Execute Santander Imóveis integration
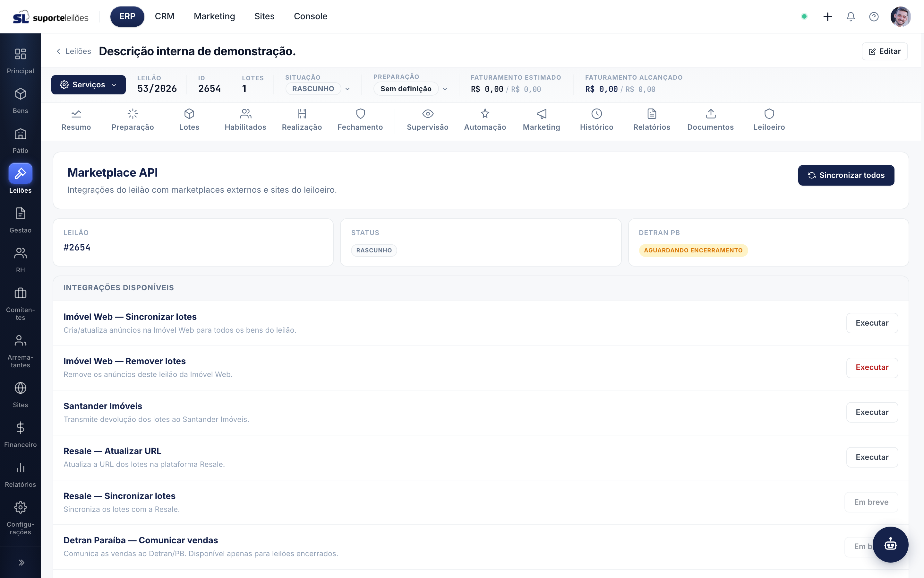 point(872,412)
